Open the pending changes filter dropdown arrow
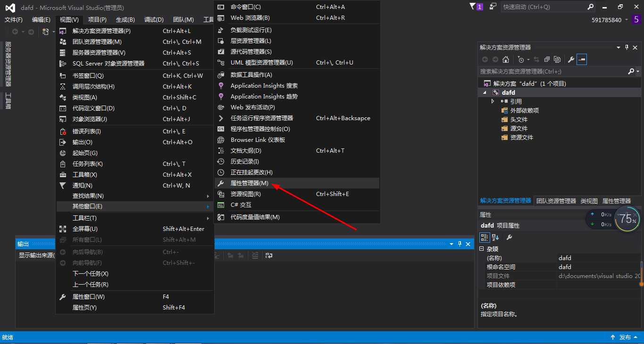Viewport: 644px width, 344px height. [527, 59]
